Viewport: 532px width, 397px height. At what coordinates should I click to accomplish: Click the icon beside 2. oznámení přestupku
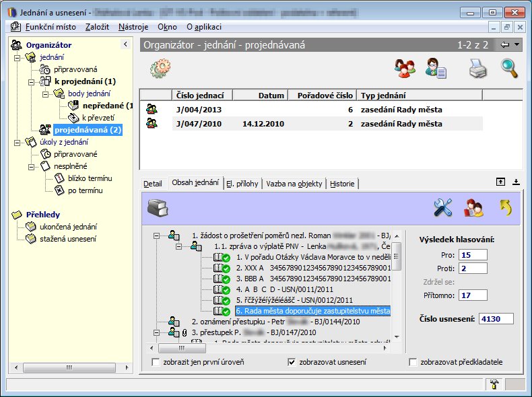[174, 321]
